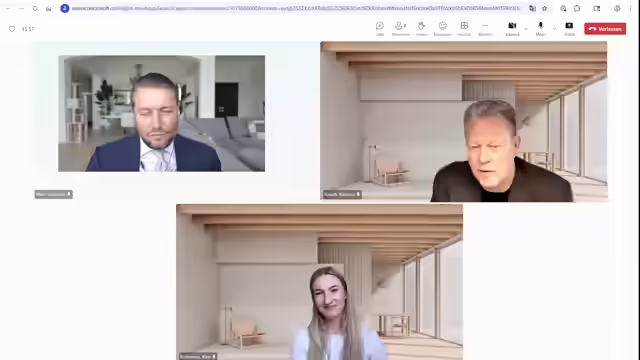Open the emoji reactions menu
Screen dimensions: 640x360
click(443, 29)
